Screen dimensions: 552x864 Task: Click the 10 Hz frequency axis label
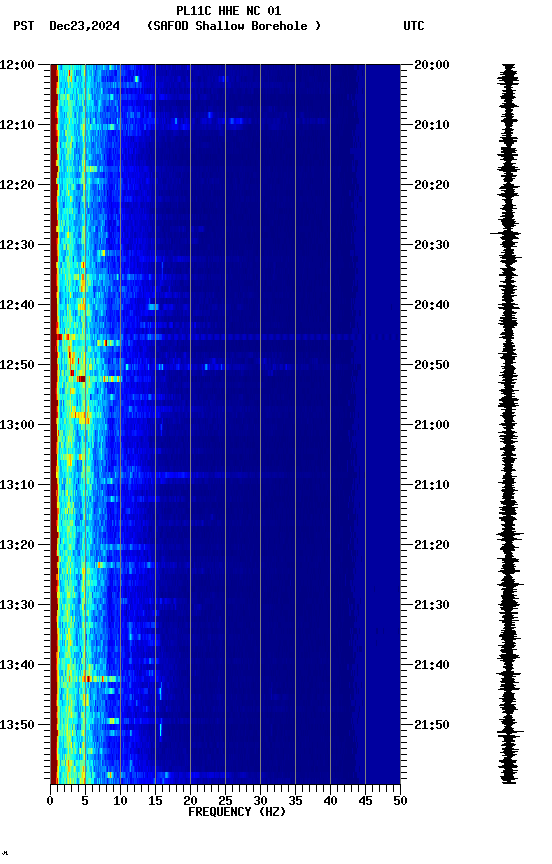pyautogui.click(x=120, y=801)
